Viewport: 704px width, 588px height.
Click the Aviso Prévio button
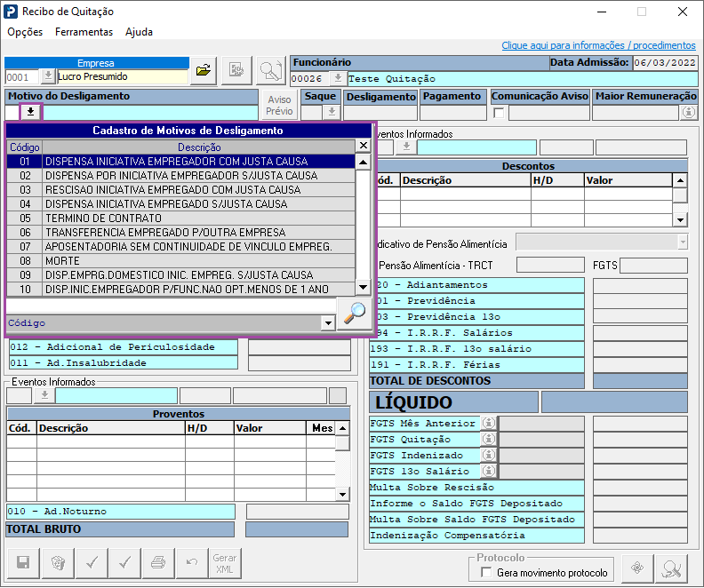[279, 106]
